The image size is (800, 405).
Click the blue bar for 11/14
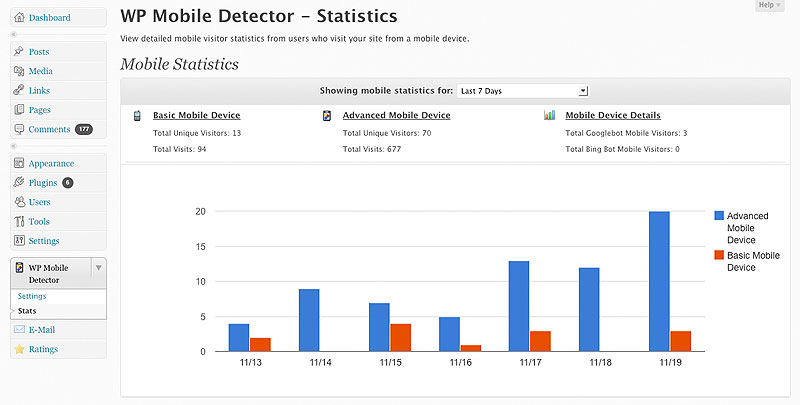309,320
